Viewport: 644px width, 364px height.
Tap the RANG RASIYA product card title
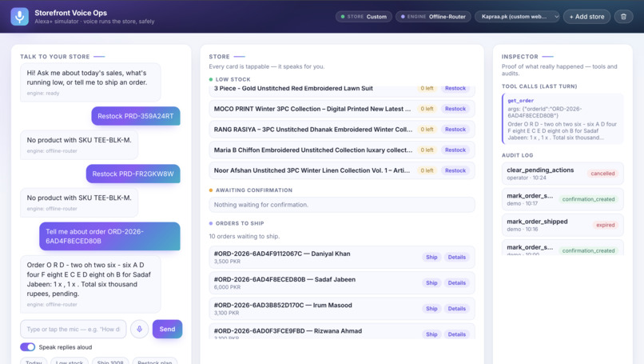pyautogui.click(x=313, y=129)
